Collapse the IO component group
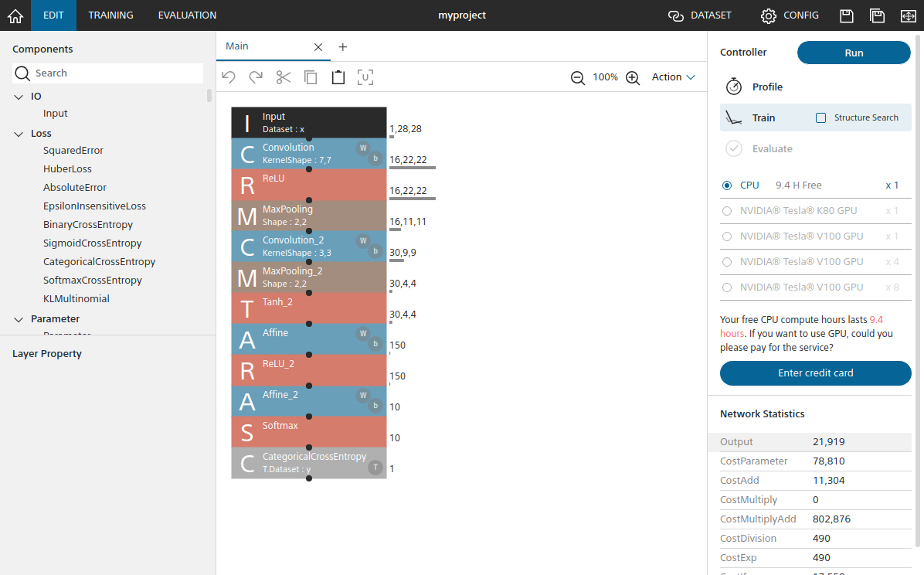 [19, 97]
